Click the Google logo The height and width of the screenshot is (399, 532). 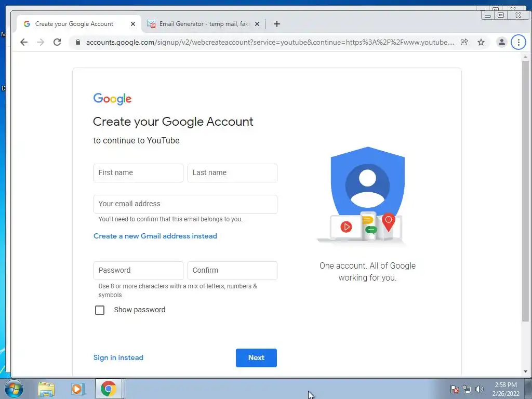tap(112, 99)
